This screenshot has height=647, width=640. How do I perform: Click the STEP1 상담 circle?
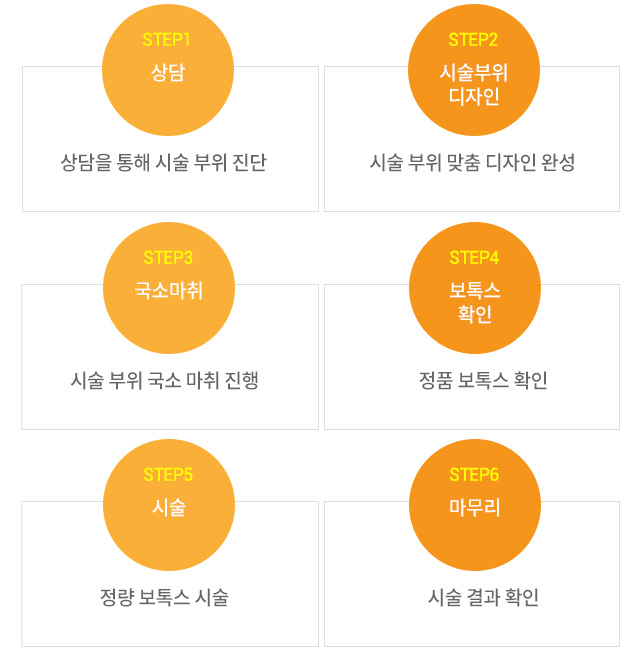pos(168,70)
